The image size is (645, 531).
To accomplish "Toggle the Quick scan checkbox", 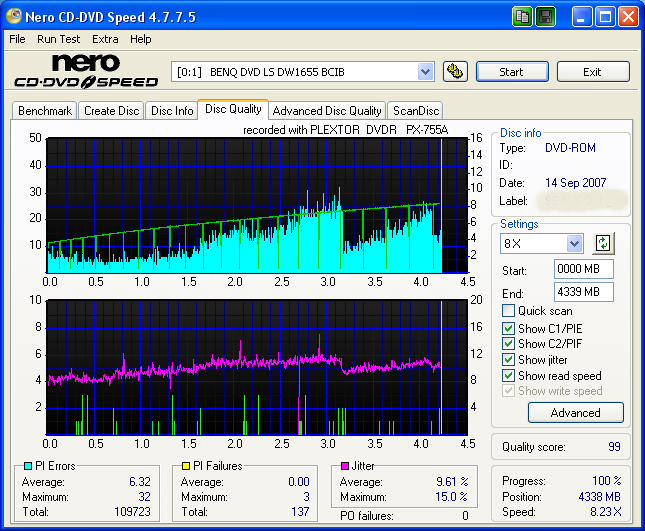I will click(x=508, y=311).
